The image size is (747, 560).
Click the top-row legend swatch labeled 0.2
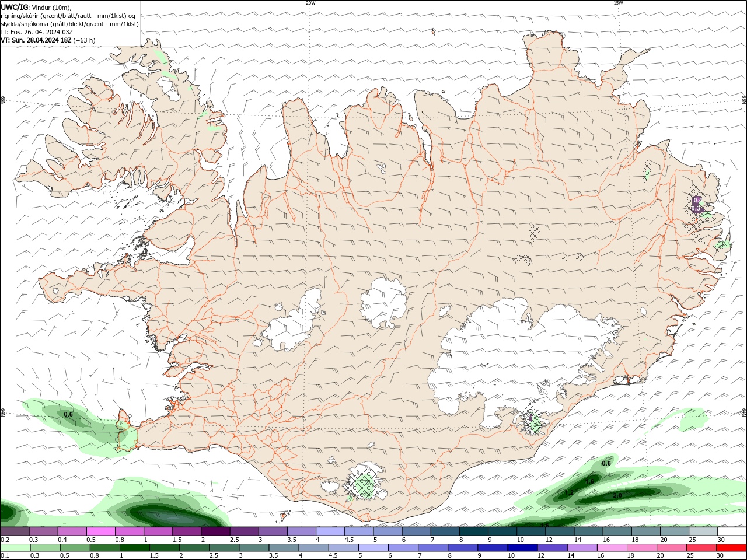click(x=15, y=531)
